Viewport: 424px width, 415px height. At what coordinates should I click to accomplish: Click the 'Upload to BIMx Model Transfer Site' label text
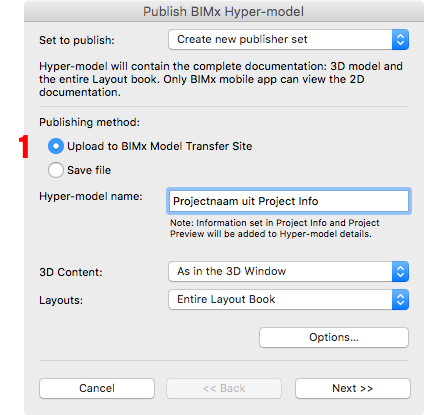pos(159,146)
